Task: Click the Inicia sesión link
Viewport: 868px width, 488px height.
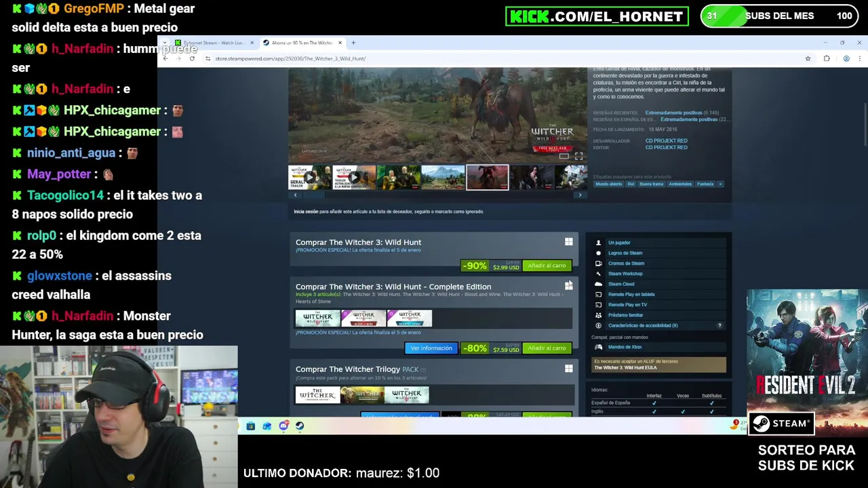Action: 306,211
